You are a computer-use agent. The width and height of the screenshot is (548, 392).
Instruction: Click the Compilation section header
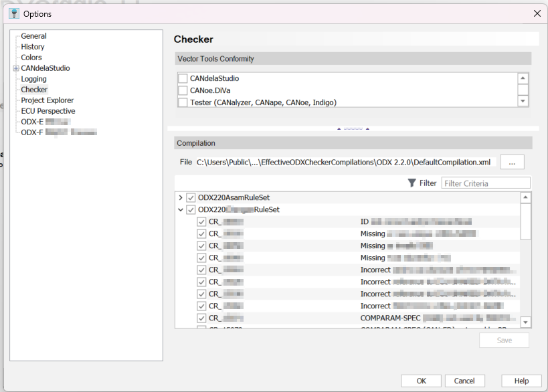point(353,143)
